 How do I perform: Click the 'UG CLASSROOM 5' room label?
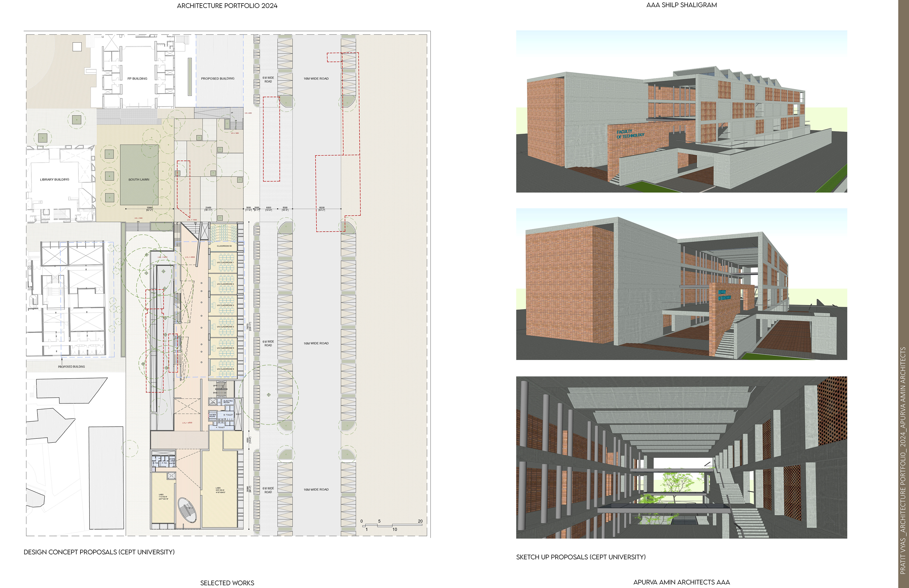pyautogui.click(x=225, y=348)
